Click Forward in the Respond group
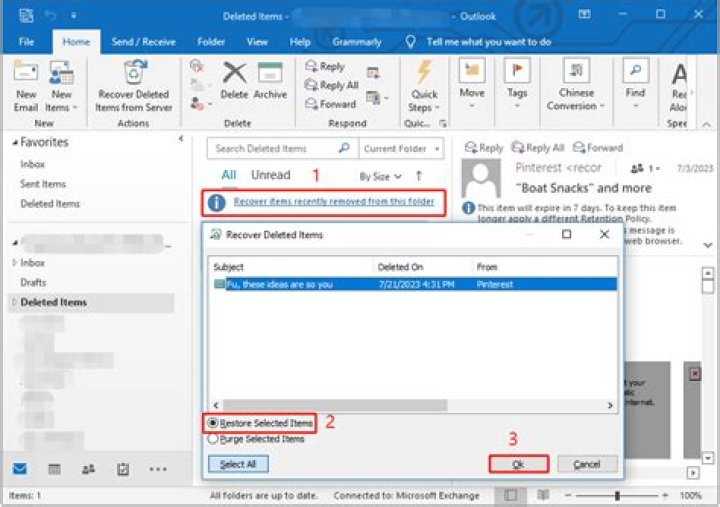 coord(331,104)
